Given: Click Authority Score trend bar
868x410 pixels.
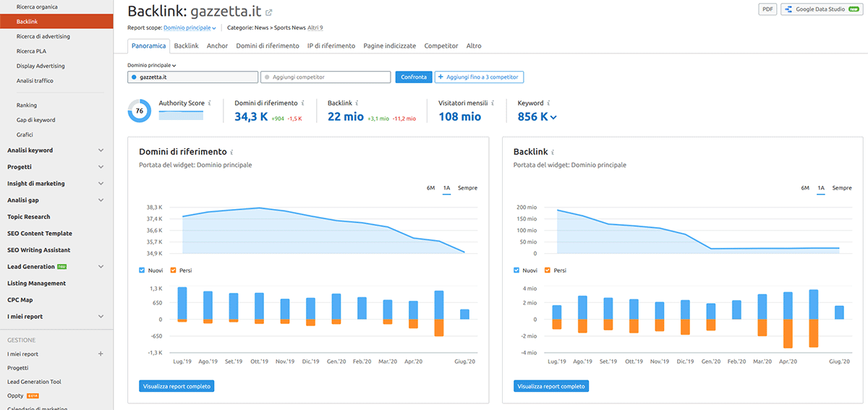Looking at the screenshot, I should tap(182, 115).
